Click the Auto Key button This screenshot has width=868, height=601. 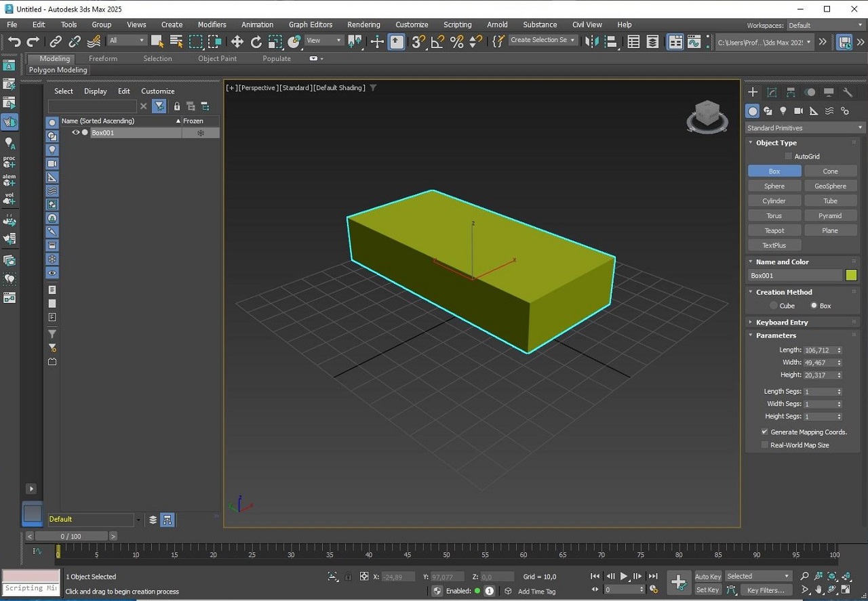[707, 577]
